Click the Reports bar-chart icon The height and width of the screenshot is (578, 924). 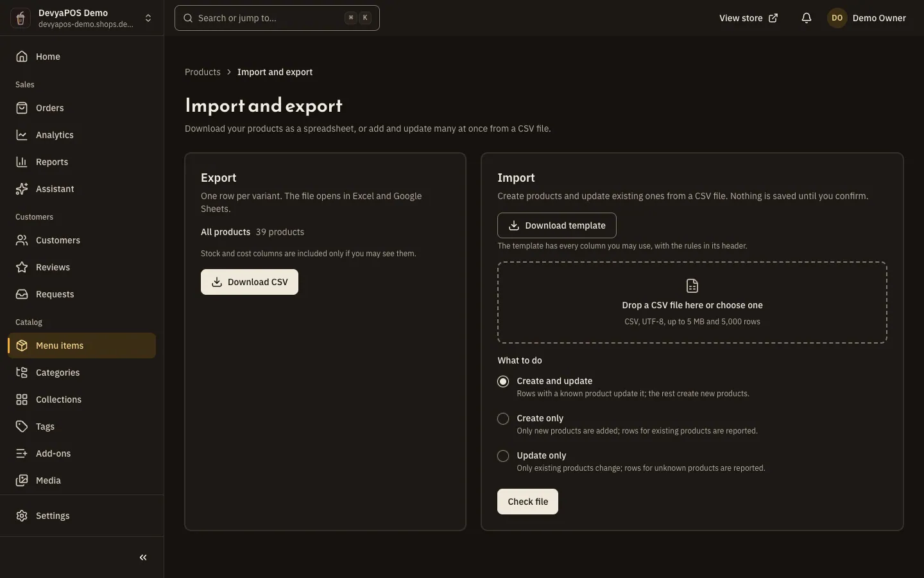[x=22, y=162]
